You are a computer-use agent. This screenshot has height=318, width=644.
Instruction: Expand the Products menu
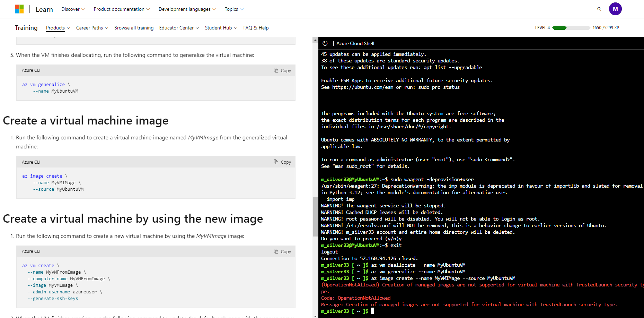click(58, 28)
